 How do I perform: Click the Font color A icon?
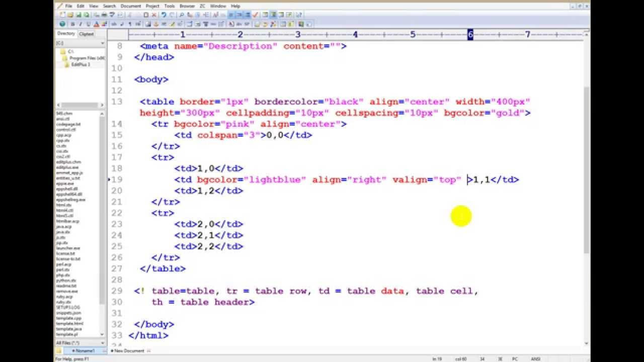coord(96,24)
